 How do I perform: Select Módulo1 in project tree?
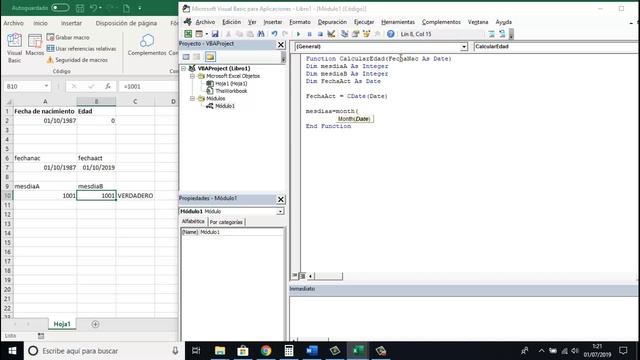(225, 106)
